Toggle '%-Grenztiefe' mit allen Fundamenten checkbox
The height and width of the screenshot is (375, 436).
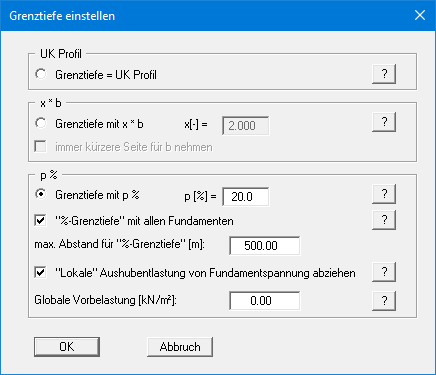tap(41, 221)
